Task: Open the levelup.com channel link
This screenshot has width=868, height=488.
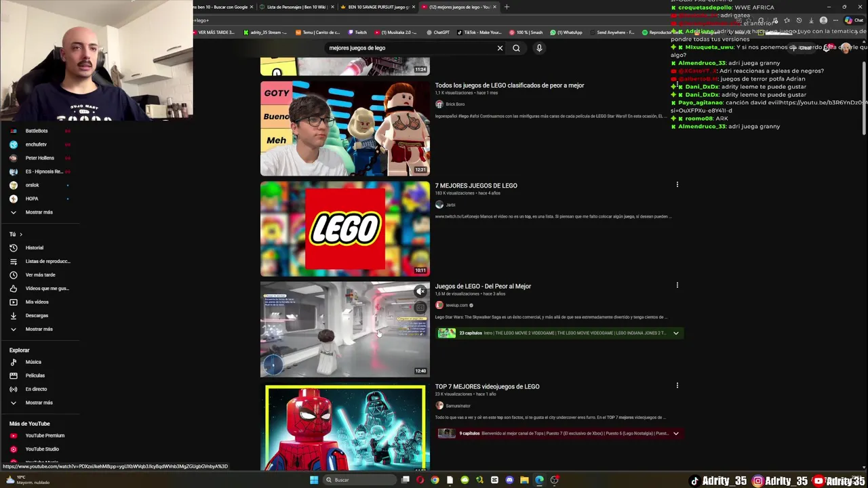Action: click(x=456, y=305)
